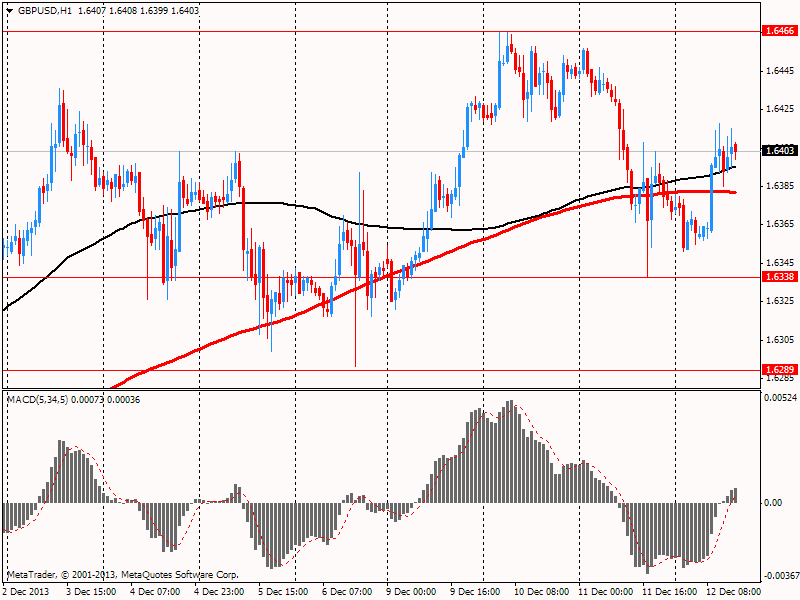Click the 9 Dec 00:00 time axis label
This screenshot has width=800, height=600.
click(x=411, y=592)
